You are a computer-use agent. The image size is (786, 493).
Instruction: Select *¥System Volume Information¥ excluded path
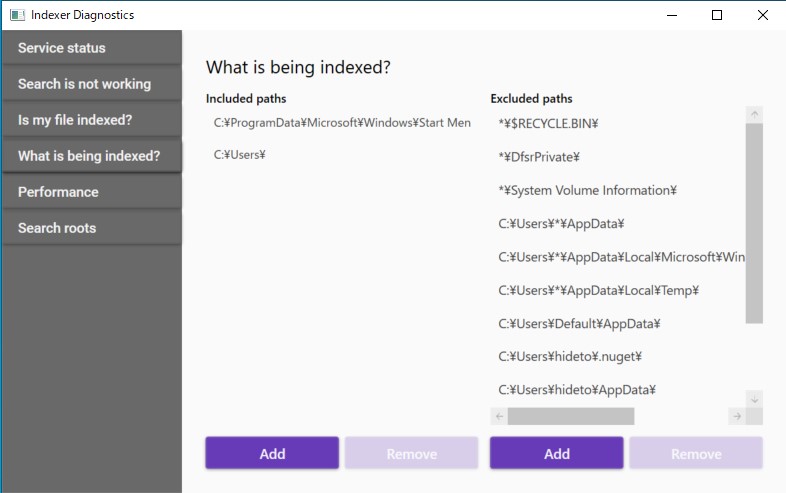pyautogui.click(x=588, y=190)
